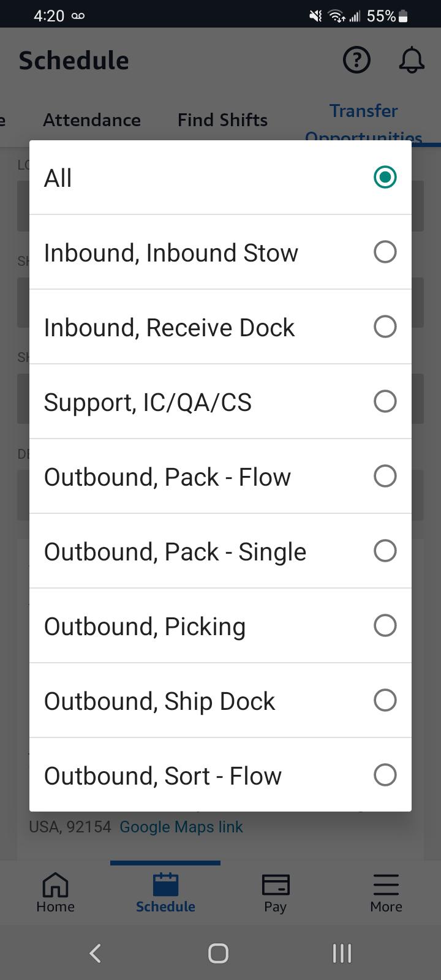
Task: Select Inbound, Inbound Stow radio button
Action: click(385, 252)
